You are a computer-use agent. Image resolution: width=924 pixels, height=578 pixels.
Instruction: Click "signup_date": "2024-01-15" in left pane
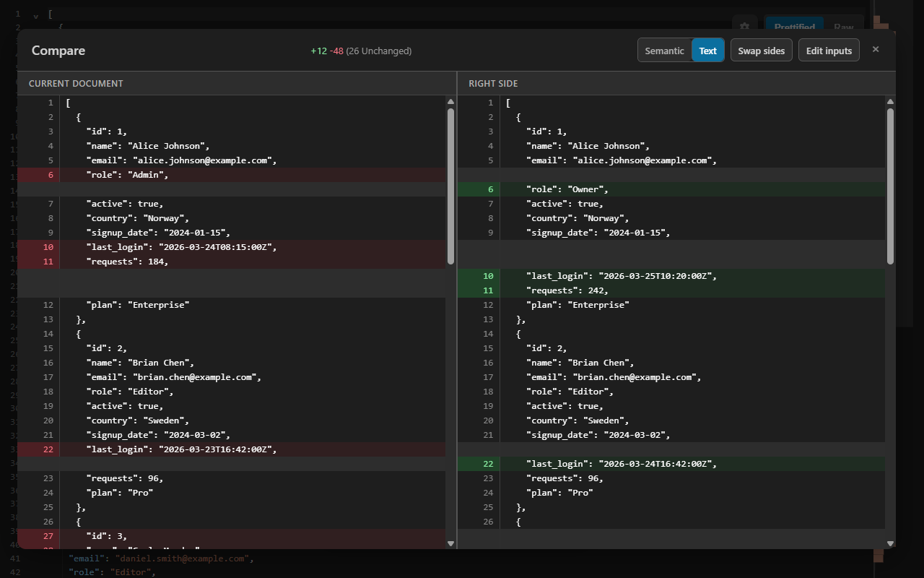(158, 233)
